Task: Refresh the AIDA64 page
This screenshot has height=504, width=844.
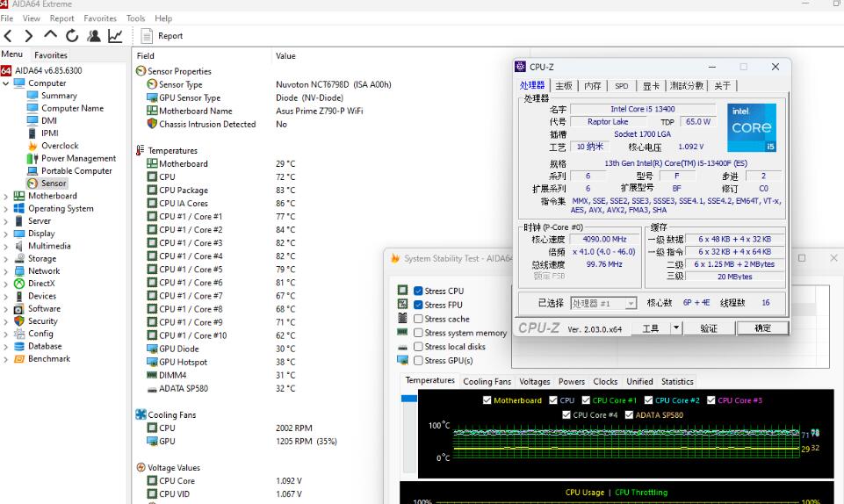Action: pos(72,36)
